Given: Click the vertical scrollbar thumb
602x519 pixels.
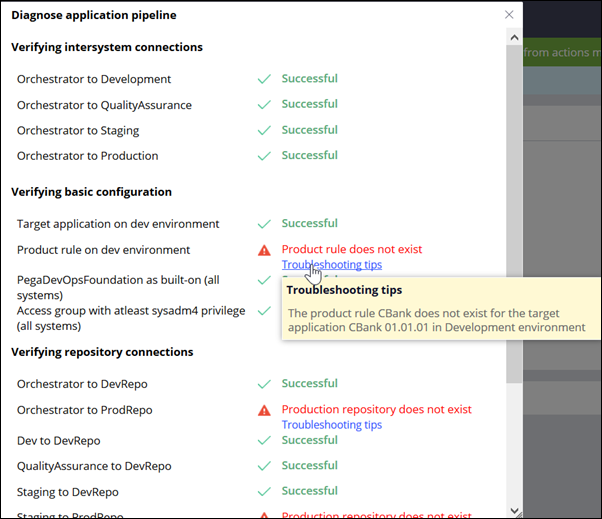Looking at the screenshot, I should pos(513,210).
